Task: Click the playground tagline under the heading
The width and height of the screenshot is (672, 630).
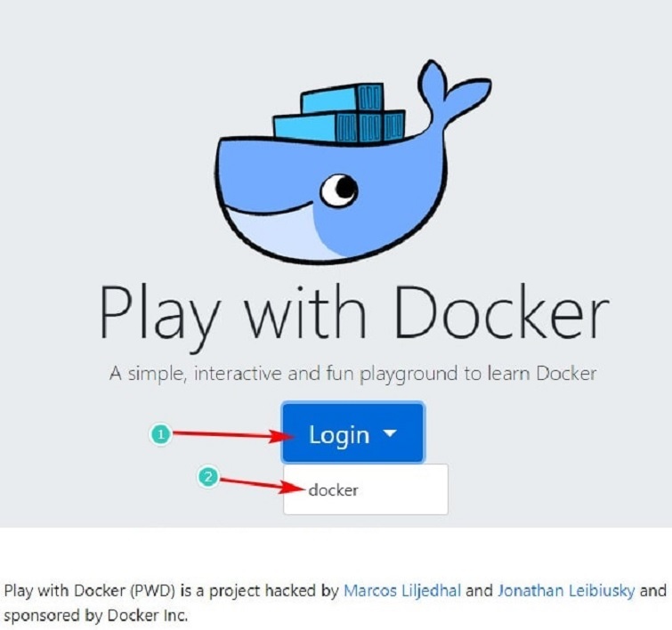Action: (x=352, y=374)
